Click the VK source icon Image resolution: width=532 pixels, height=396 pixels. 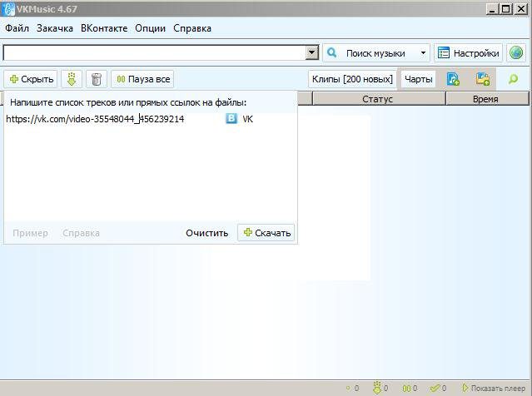(x=231, y=119)
